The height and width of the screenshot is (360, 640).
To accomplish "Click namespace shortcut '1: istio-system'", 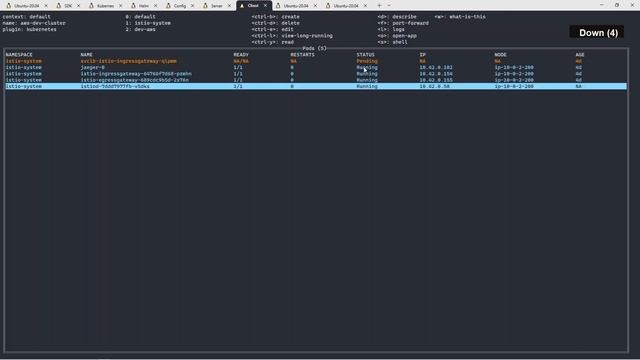I will point(148,23).
